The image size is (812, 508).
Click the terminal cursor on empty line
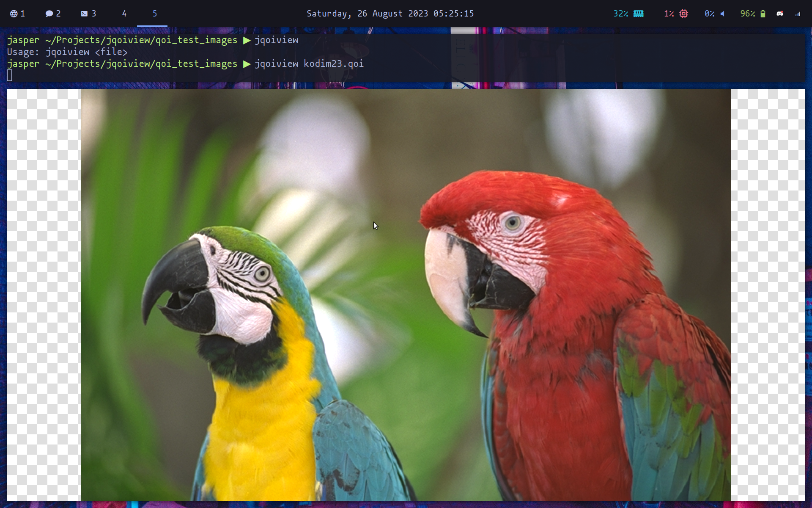pyautogui.click(x=10, y=75)
